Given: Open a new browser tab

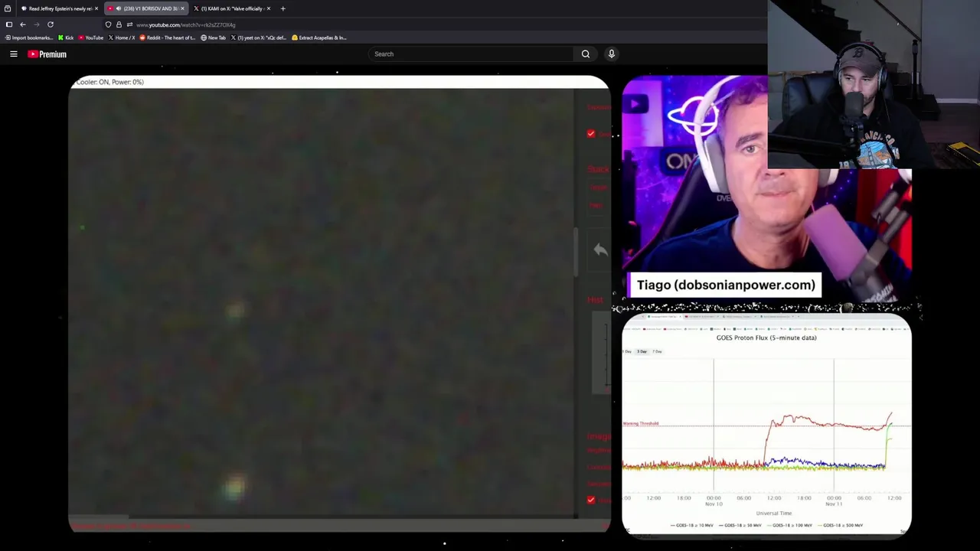Looking at the screenshot, I should click(x=283, y=8).
